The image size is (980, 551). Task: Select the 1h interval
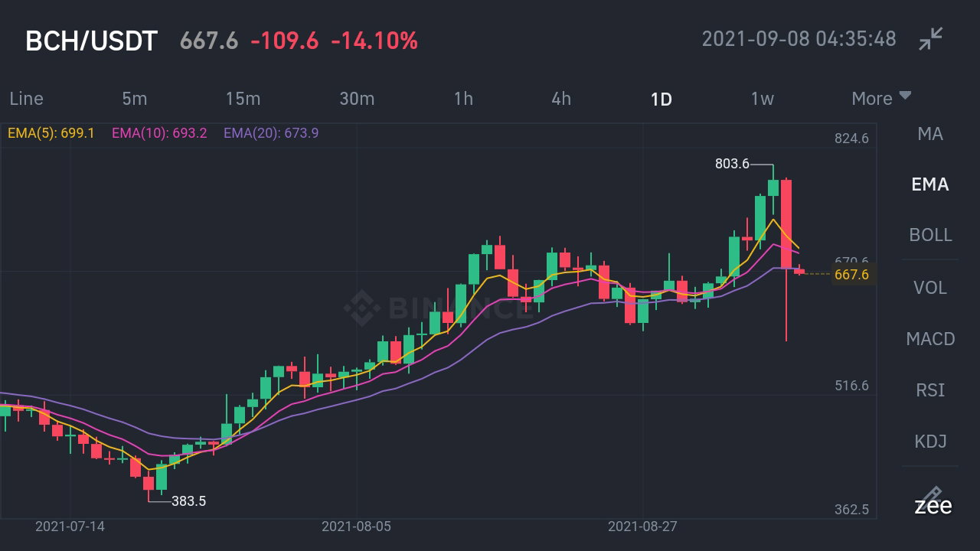(x=463, y=99)
